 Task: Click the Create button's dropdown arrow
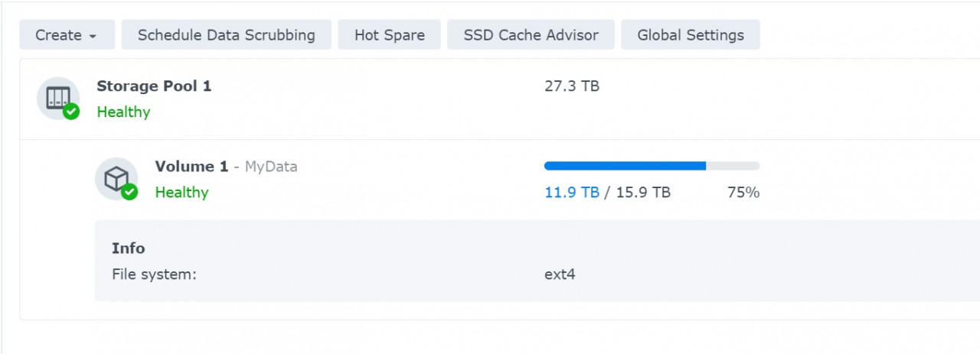93,36
